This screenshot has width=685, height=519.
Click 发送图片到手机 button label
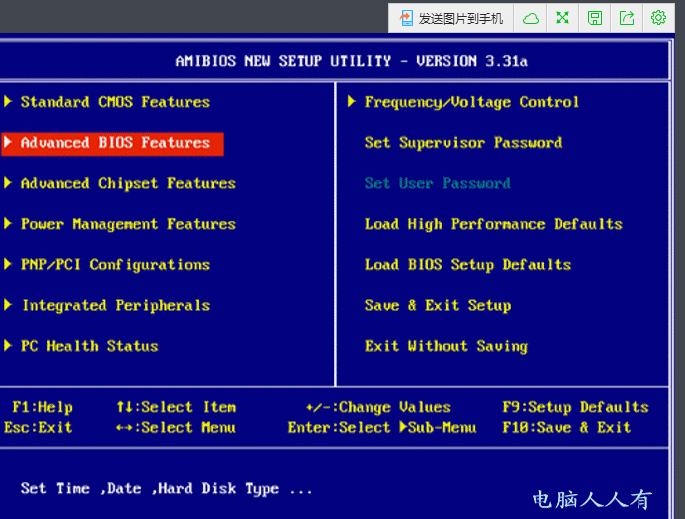coord(460,19)
